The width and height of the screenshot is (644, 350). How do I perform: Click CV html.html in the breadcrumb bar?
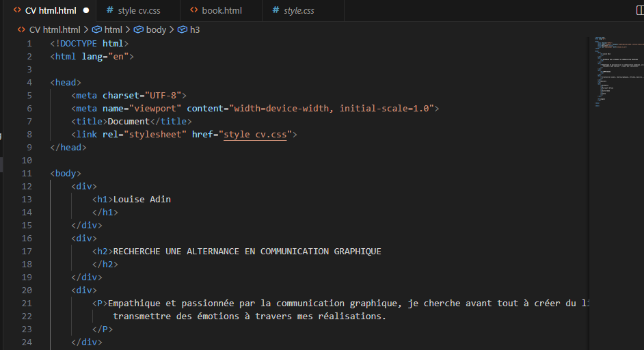pos(54,29)
